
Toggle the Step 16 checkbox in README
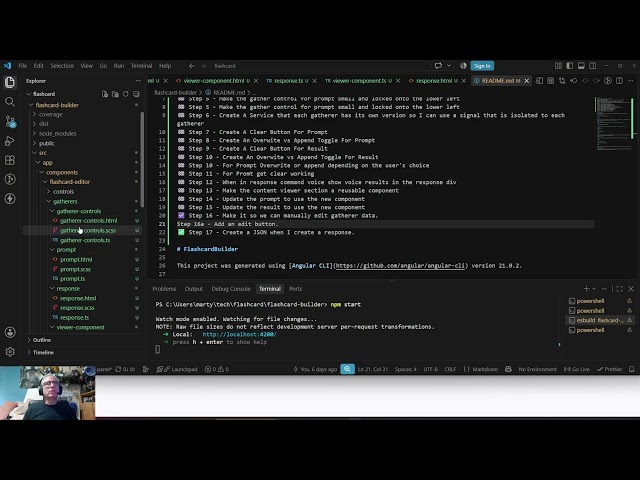181,216
